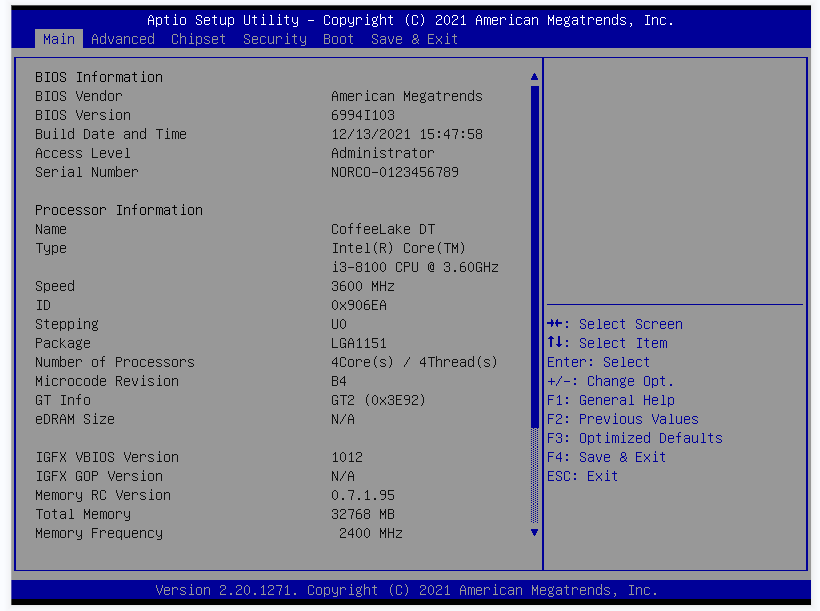Select the Main tab
The image size is (820, 611).
click(58, 39)
